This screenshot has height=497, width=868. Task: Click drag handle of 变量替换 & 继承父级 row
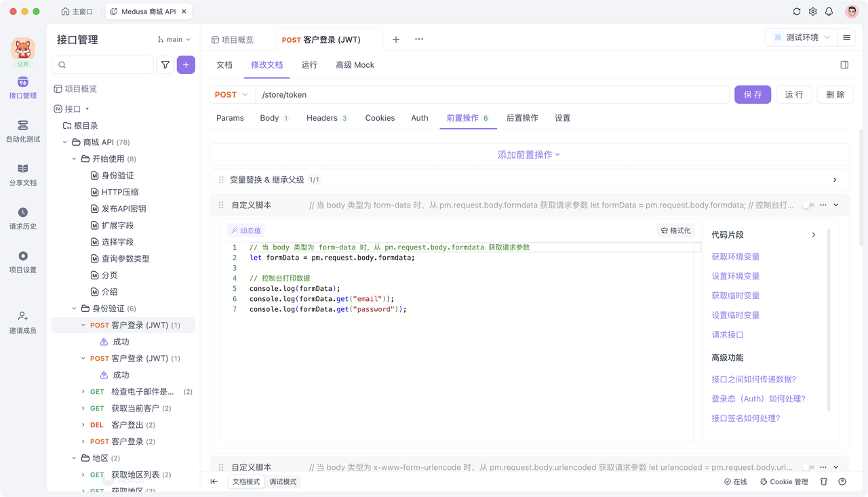[x=221, y=180]
